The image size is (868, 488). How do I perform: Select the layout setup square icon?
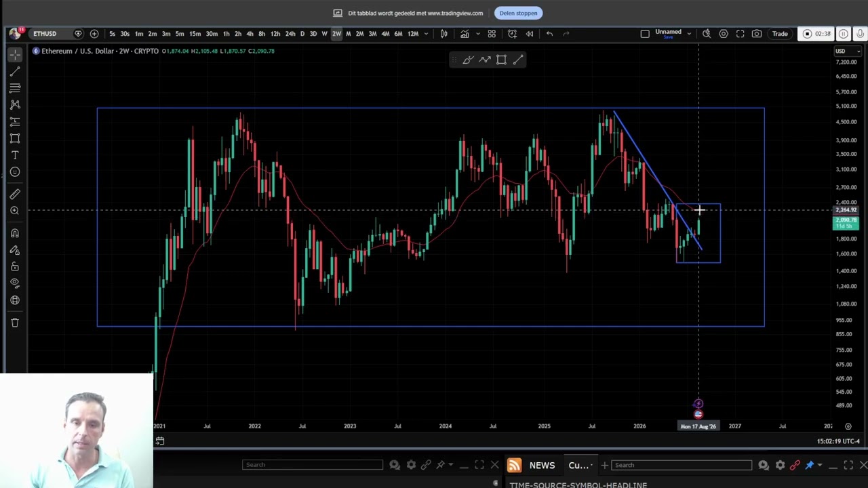[645, 34]
